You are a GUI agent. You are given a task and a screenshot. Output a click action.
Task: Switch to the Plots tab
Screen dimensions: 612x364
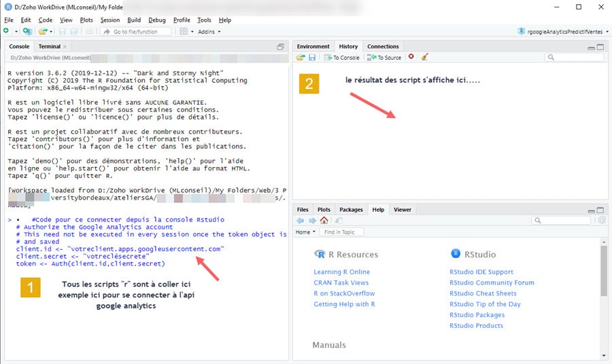coord(324,210)
